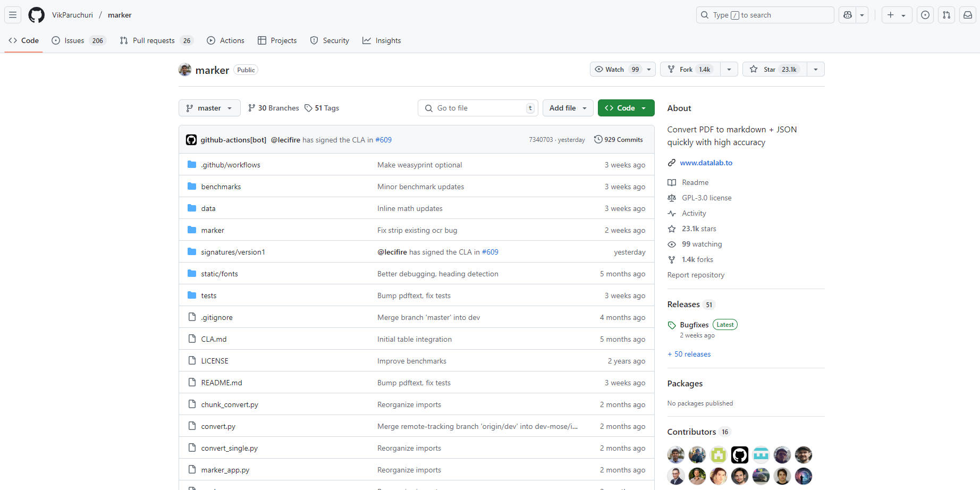980x490 pixels.
Task: Open the benchmarks folder
Action: [221, 187]
